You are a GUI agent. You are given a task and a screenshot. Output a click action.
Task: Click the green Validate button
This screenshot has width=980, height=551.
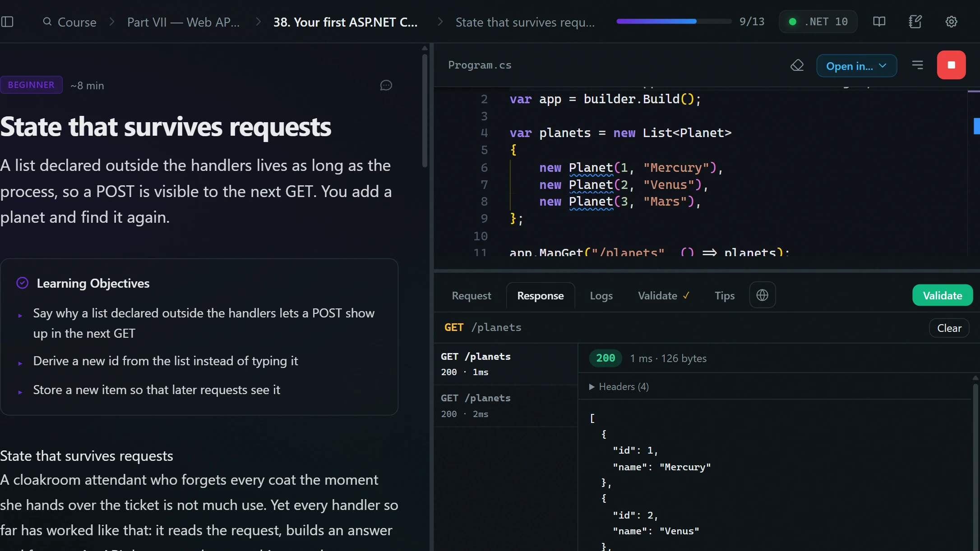(942, 295)
